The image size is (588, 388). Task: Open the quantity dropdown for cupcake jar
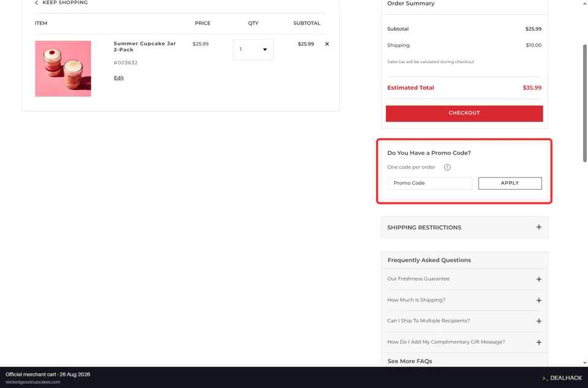(x=253, y=50)
